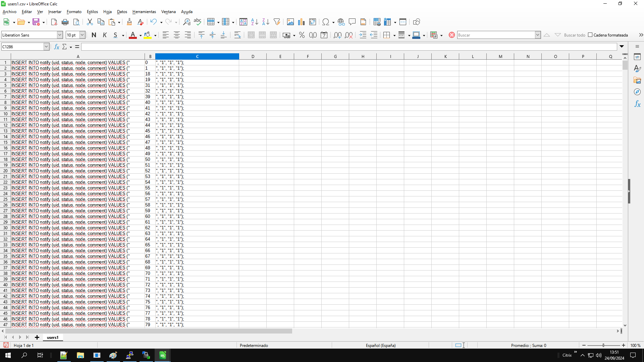
Task: Select row 10 header
Action: point(5,114)
